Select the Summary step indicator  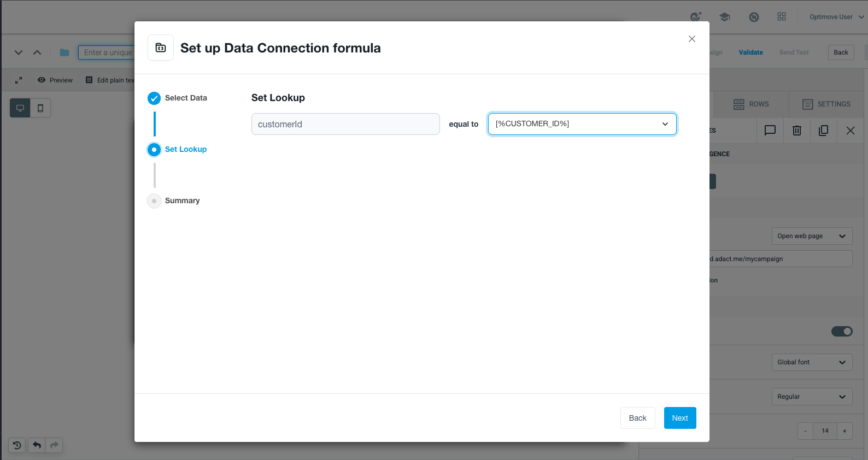154,201
